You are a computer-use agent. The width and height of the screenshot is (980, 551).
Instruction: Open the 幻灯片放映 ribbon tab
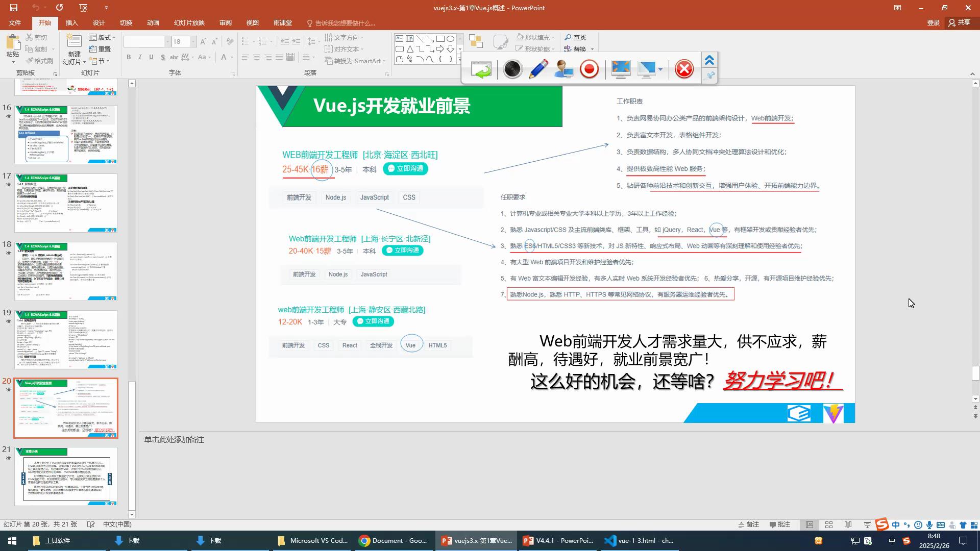[x=189, y=23]
